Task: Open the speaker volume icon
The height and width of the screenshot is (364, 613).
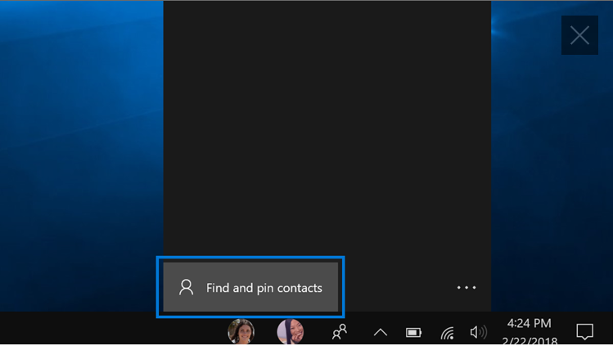Action: 479,332
